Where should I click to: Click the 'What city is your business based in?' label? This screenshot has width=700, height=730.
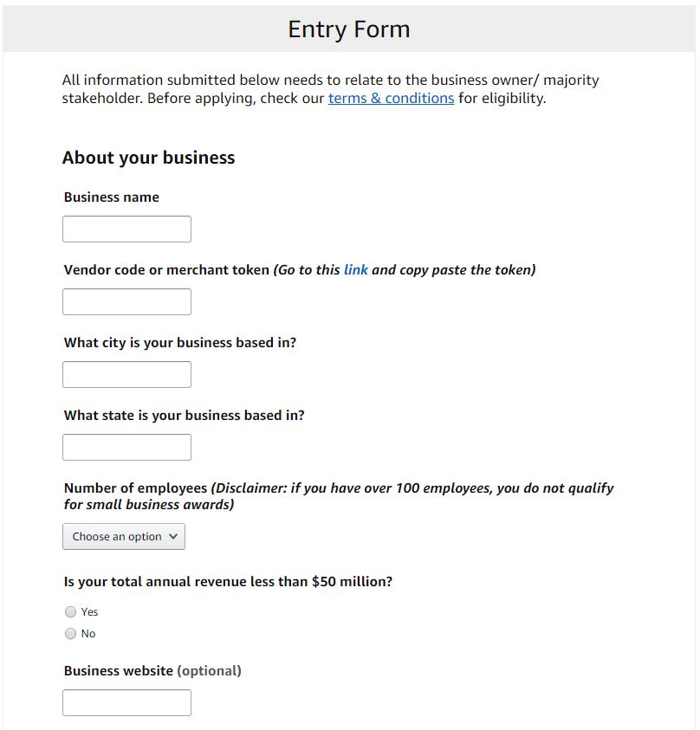tap(180, 343)
